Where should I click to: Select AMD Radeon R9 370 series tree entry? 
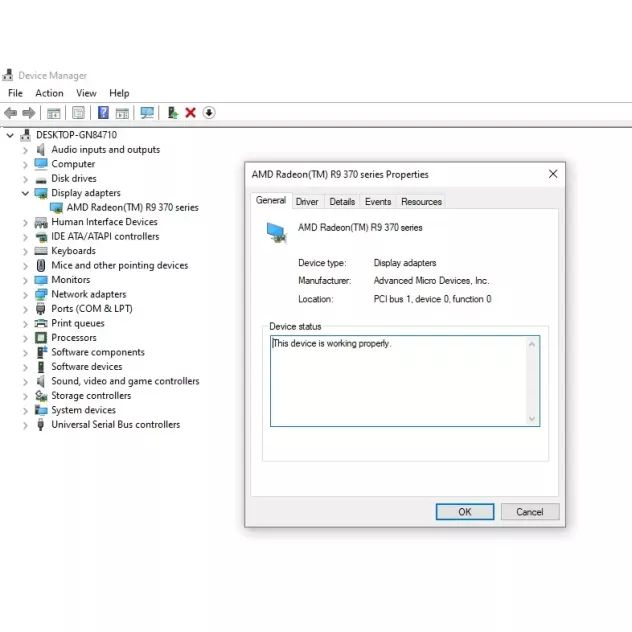[132, 208]
